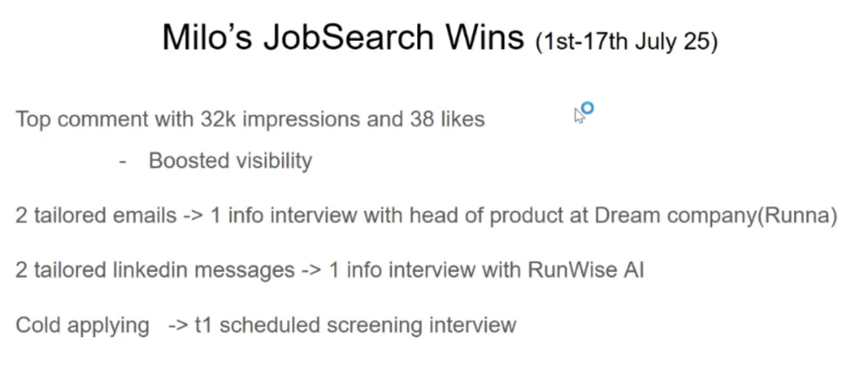
Task: Click the arrow after 2 tailored emails
Action: click(x=193, y=216)
